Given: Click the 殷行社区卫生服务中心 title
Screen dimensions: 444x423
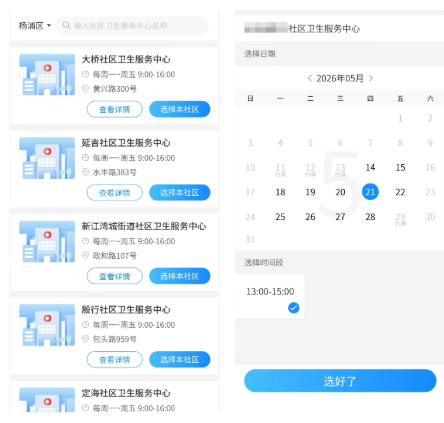Looking at the screenshot, I should [x=126, y=310].
